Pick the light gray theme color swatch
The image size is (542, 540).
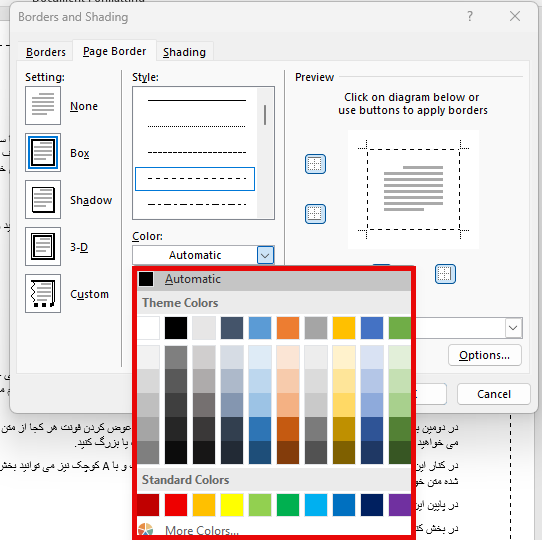click(x=204, y=328)
